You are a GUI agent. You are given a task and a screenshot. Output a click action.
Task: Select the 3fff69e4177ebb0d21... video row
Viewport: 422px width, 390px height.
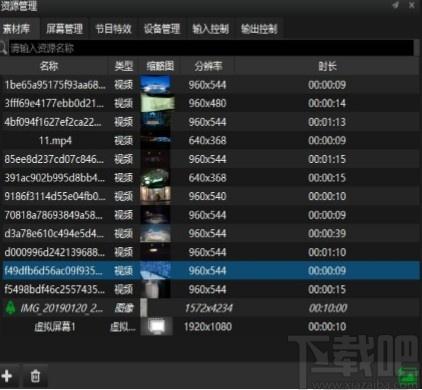210,103
